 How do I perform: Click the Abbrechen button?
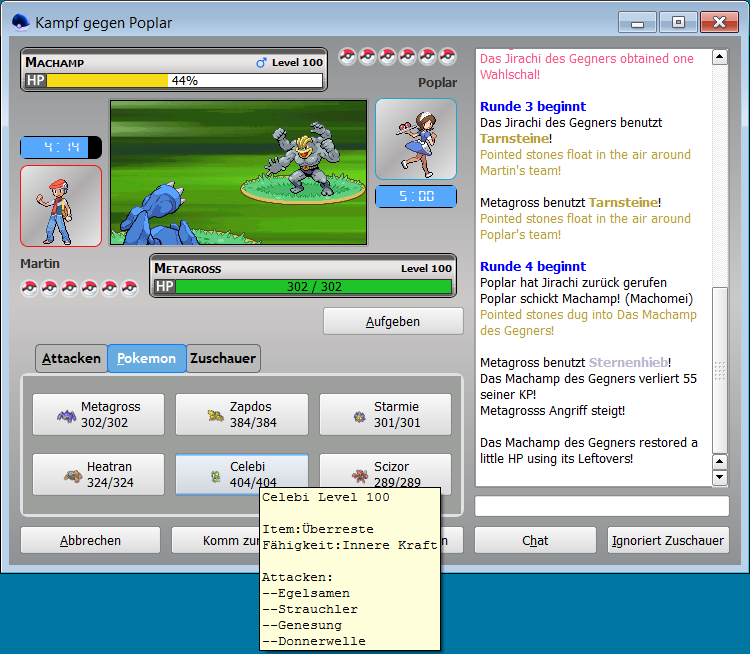pos(90,540)
